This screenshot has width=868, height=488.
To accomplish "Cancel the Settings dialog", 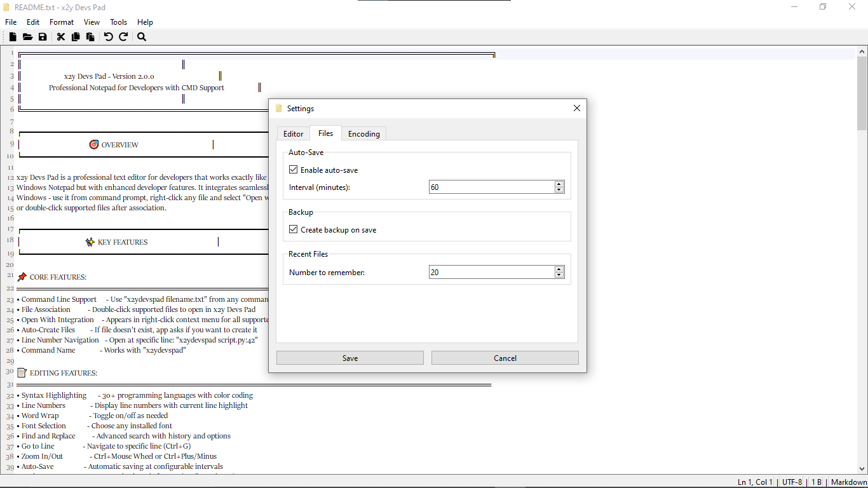I will 505,358.
